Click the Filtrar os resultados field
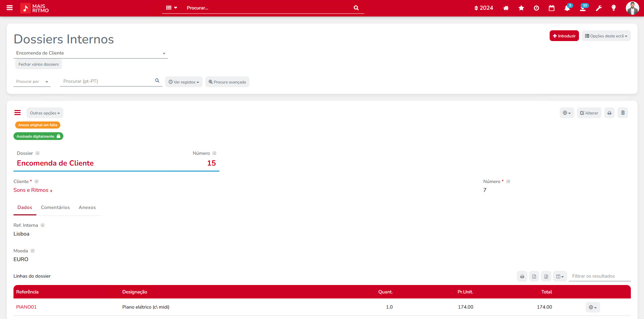 click(x=599, y=276)
